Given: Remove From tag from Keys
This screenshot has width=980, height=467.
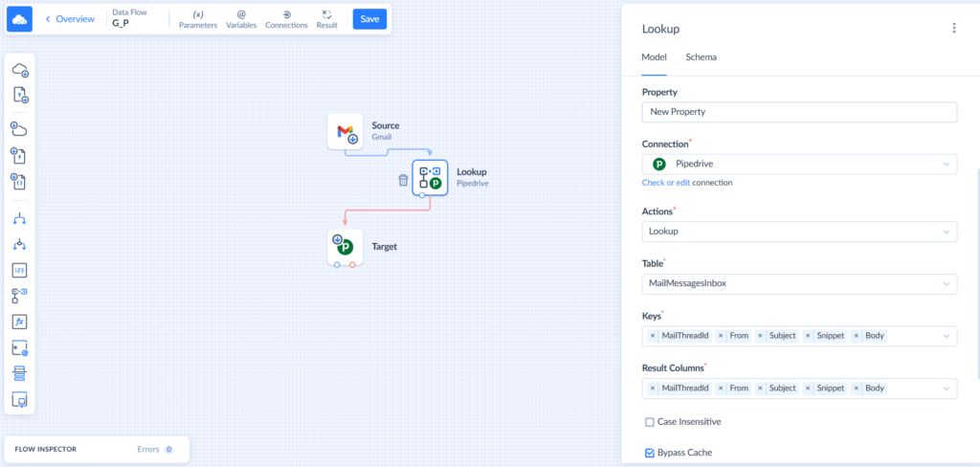Looking at the screenshot, I should coord(721,336).
